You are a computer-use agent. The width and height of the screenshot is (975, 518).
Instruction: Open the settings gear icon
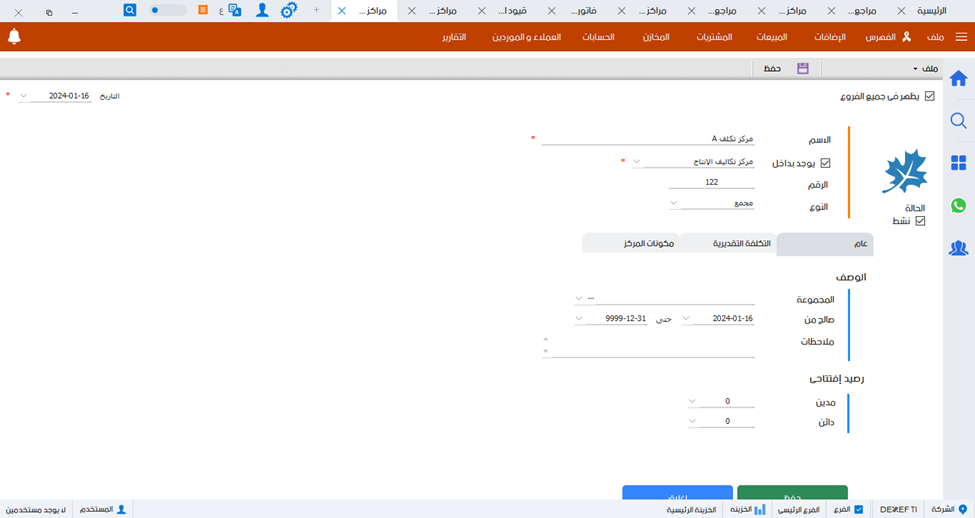click(x=289, y=10)
